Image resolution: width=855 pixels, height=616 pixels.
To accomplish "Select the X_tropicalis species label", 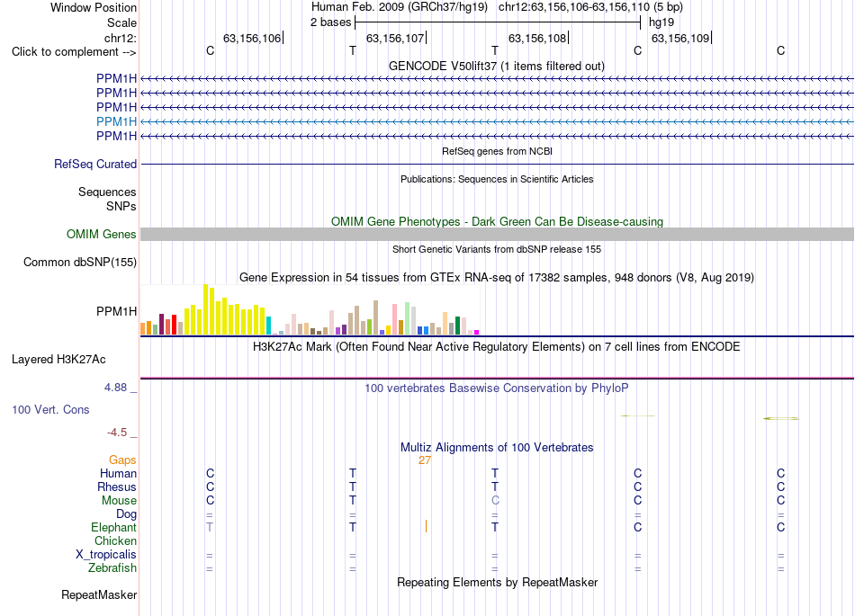I will point(106,555).
